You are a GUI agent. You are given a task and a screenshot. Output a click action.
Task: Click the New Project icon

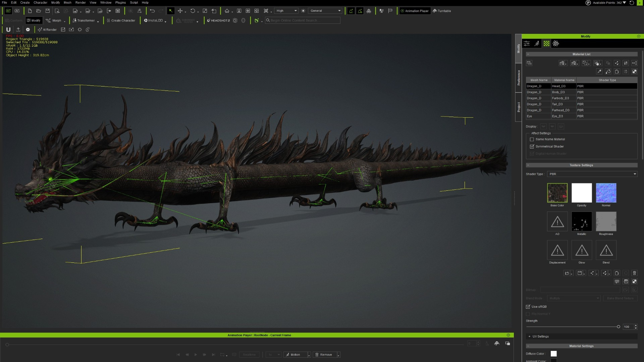[30, 11]
